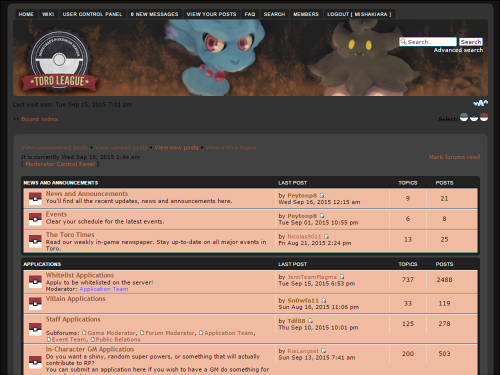Open View Your Posts tab
Image resolution: width=500 pixels, height=375 pixels.
211,14
